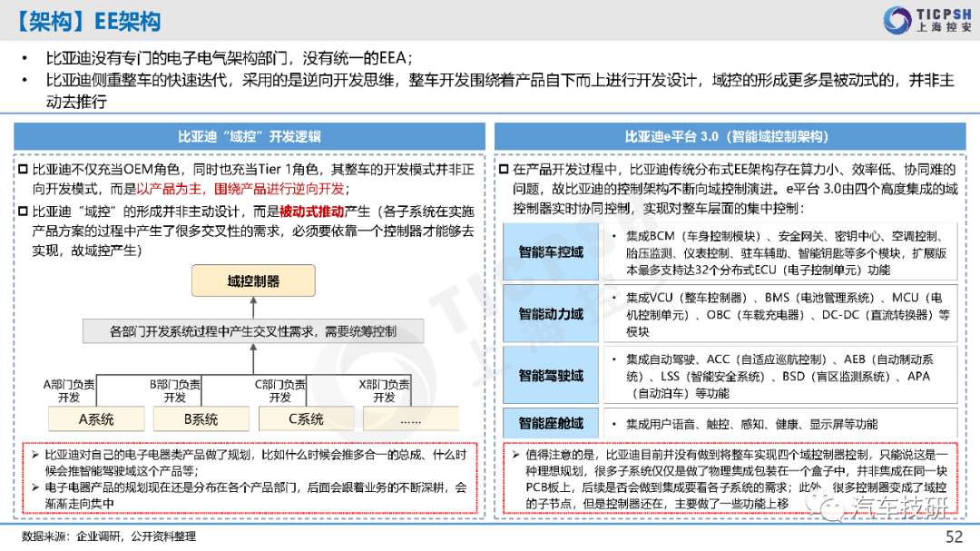Click the description starting 集成自动驾驶、ACC
The height and width of the screenshot is (551, 980).
coord(779,376)
